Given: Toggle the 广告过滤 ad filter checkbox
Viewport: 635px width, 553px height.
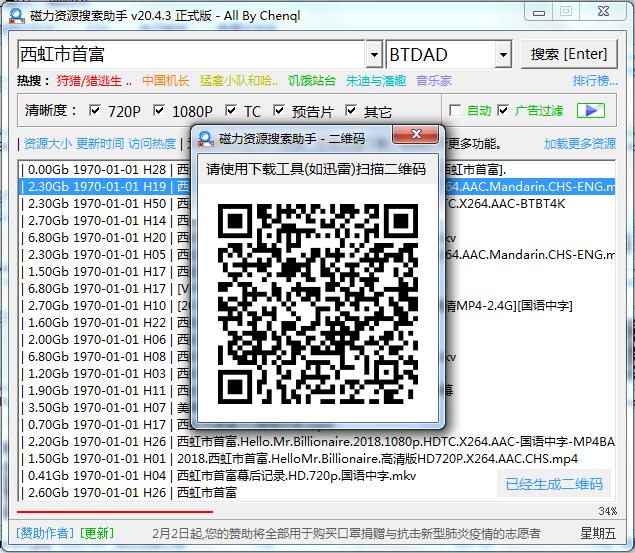Looking at the screenshot, I should pyautogui.click(x=503, y=110).
